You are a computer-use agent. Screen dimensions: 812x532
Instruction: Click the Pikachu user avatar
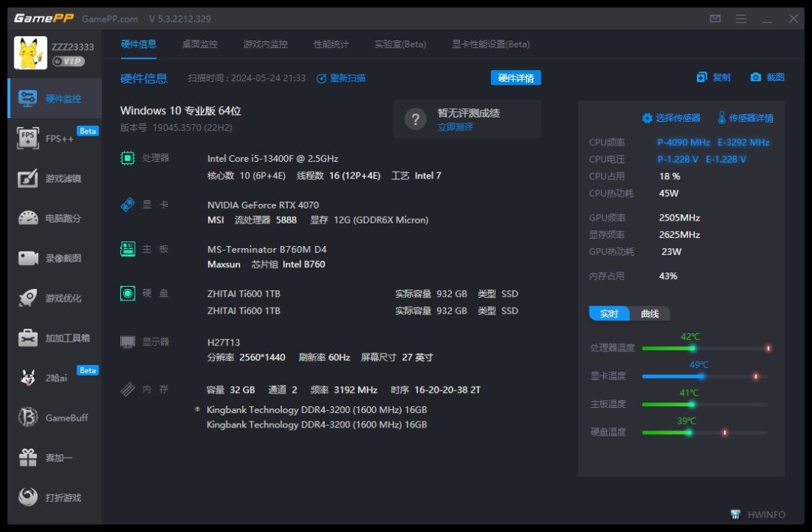[x=30, y=53]
